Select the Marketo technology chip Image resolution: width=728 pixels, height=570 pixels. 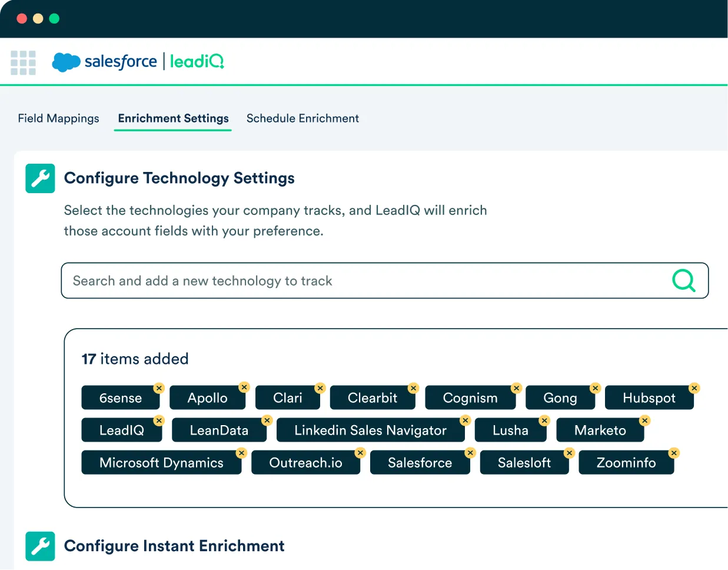click(x=600, y=430)
